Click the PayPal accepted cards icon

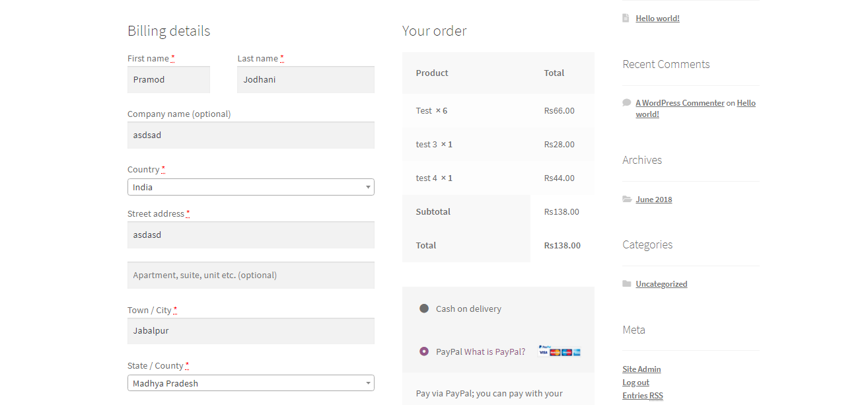tap(559, 351)
